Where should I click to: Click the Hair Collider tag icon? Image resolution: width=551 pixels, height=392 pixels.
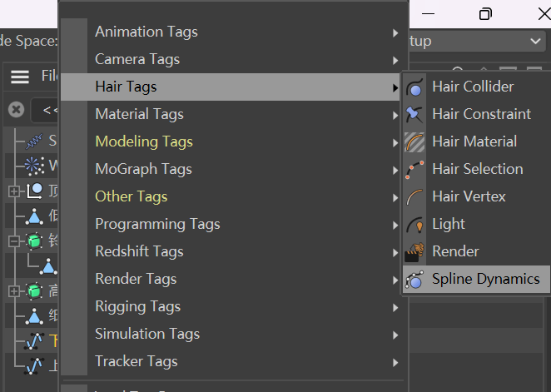[414, 87]
